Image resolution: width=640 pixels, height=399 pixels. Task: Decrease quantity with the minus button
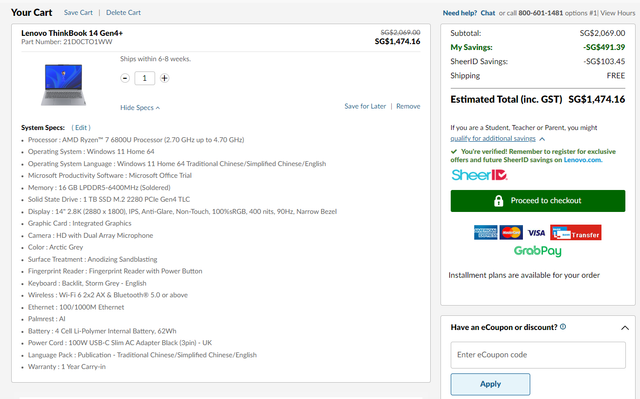[125, 78]
